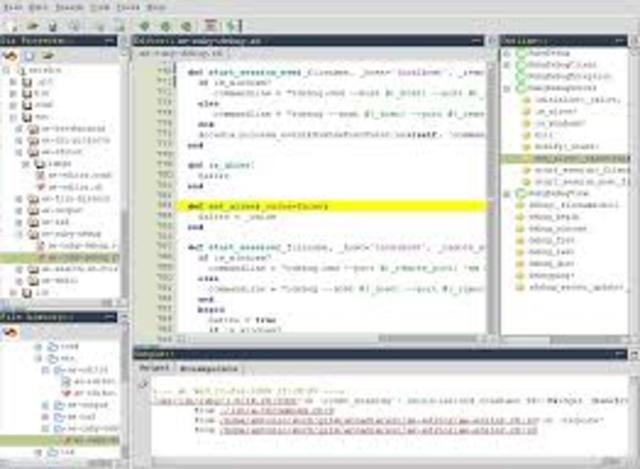Select highlighted file in file navigator tree
Image resolution: width=640 pixels, height=469 pixels.
[60, 440]
